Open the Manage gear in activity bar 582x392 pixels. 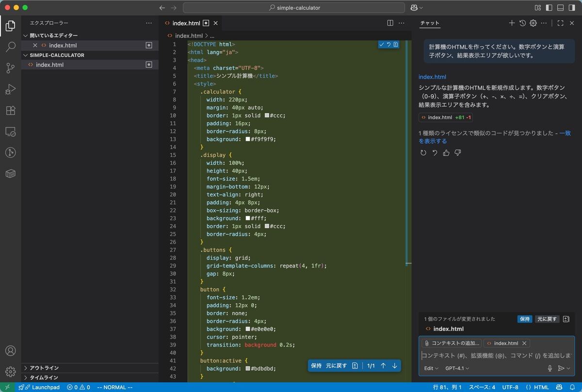(10, 372)
